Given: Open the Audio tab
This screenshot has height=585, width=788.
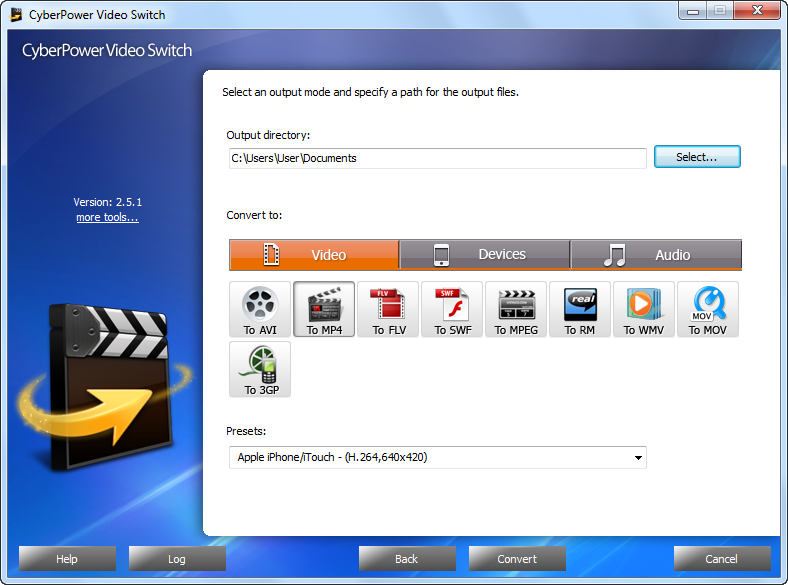Looking at the screenshot, I should click(656, 255).
